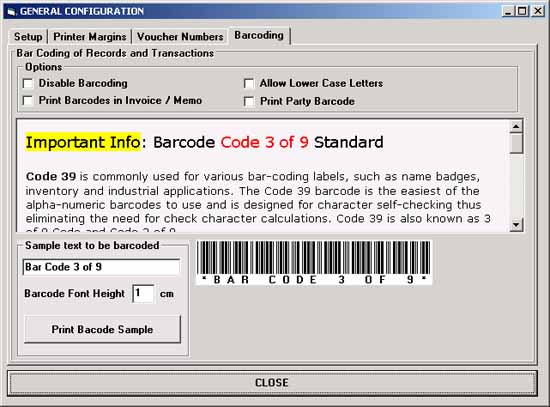
Task: Click the General Configuration title bar icon
Action: click(12, 12)
